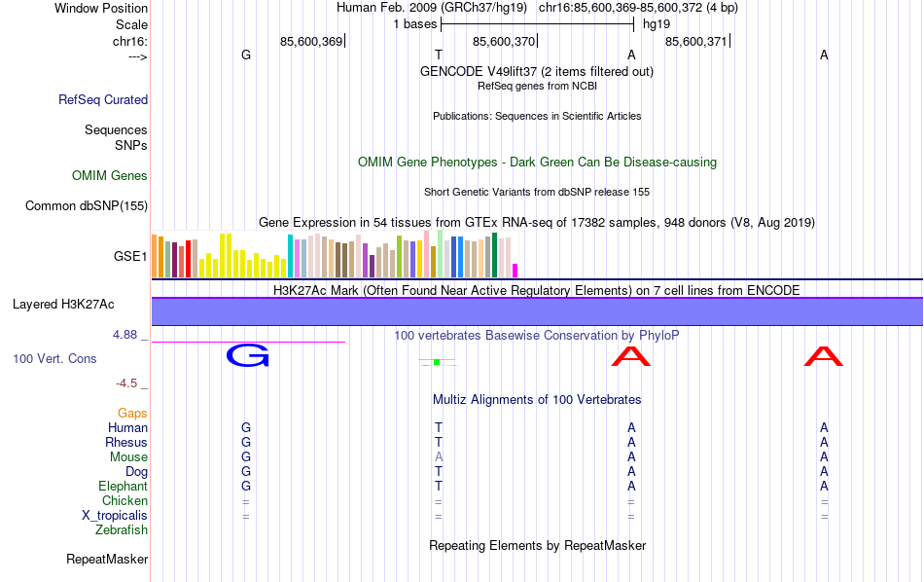Click the RefSeq Curated track label
Screen dimensions: 924x582
(x=103, y=99)
